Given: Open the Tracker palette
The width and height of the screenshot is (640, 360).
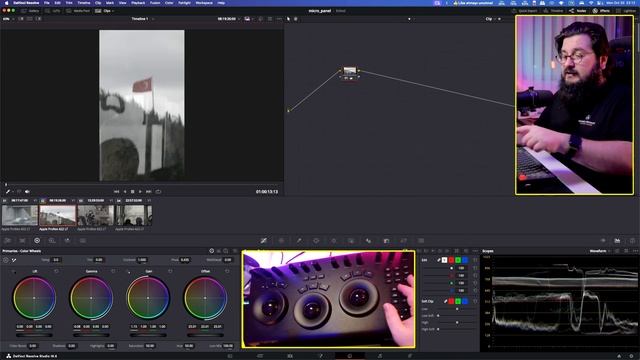Looking at the screenshot, I should (x=333, y=241).
